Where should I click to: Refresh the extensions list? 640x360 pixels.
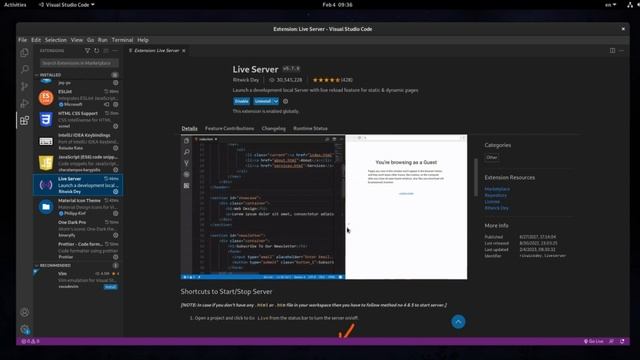pos(97,51)
